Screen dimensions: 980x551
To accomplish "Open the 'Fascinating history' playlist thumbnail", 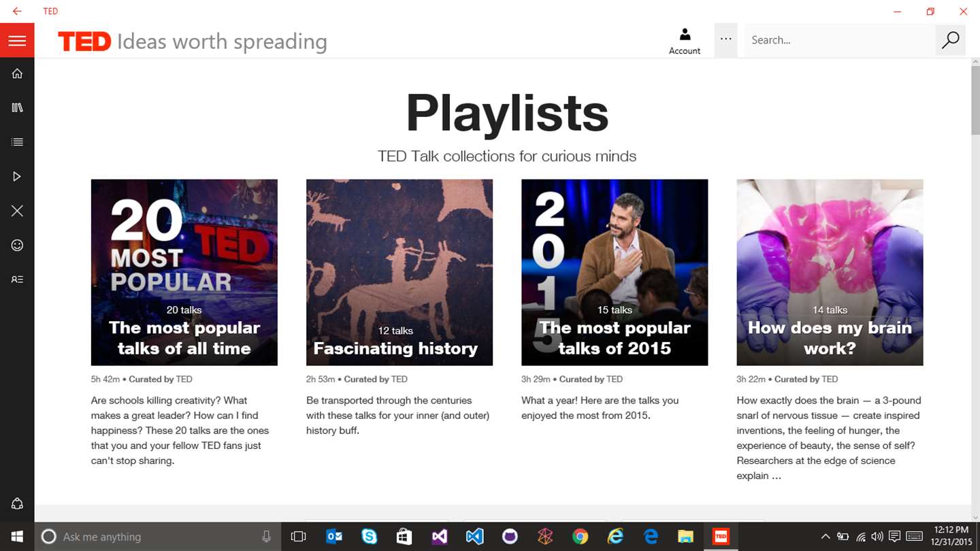I will click(x=399, y=272).
